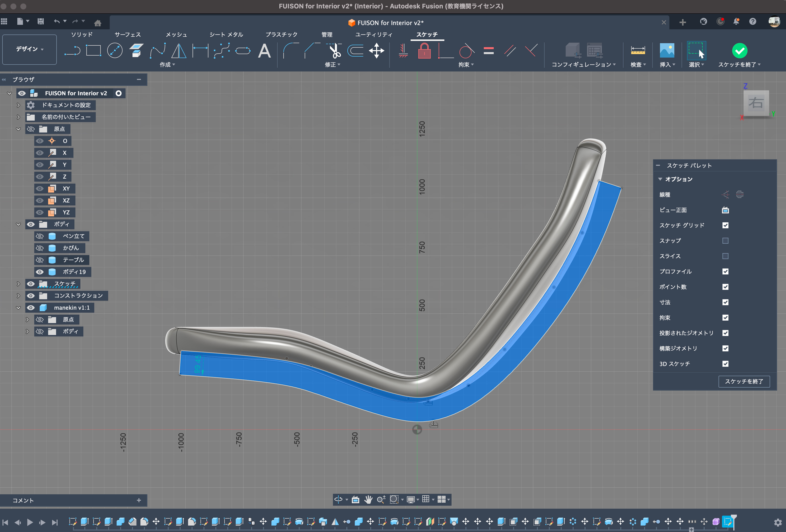Select the two-point Rectangle tool
The image size is (786, 532).
pyautogui.click(x=93, y=51)
